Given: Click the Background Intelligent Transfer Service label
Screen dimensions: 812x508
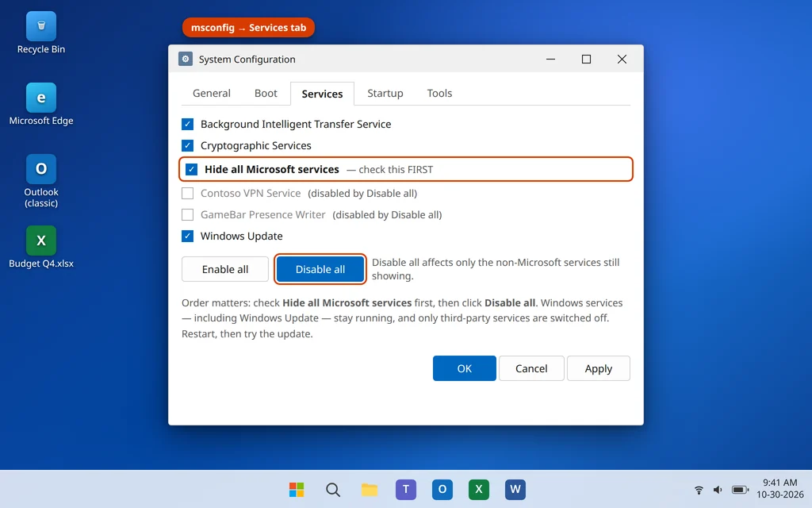Looking at the screenshot, I should point(296,125).
